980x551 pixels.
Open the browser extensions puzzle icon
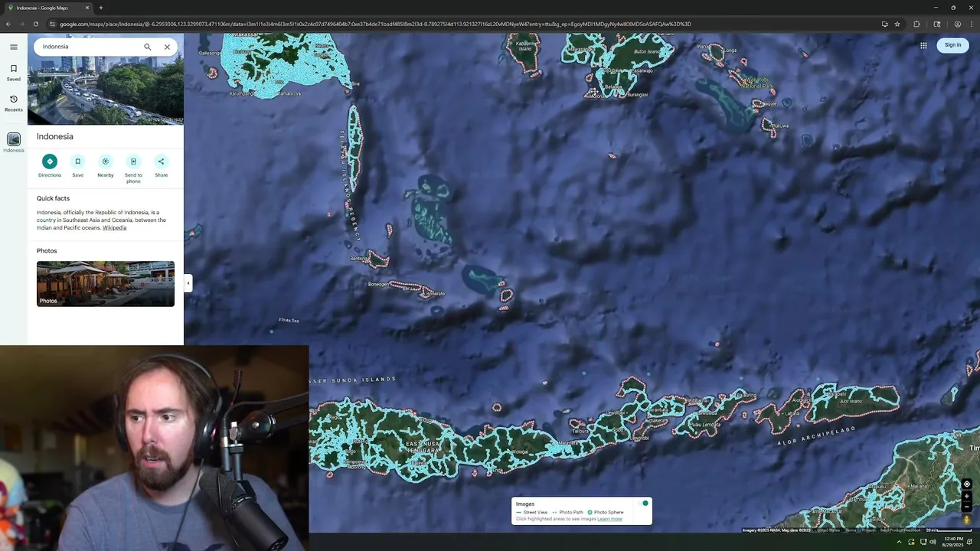(x=916, y=24)
